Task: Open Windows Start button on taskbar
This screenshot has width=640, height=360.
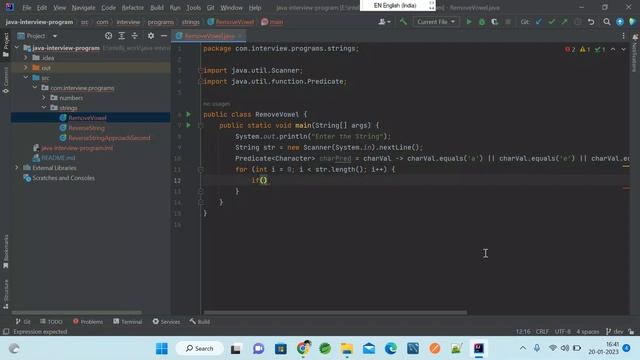Action: [x=162, y=349]
